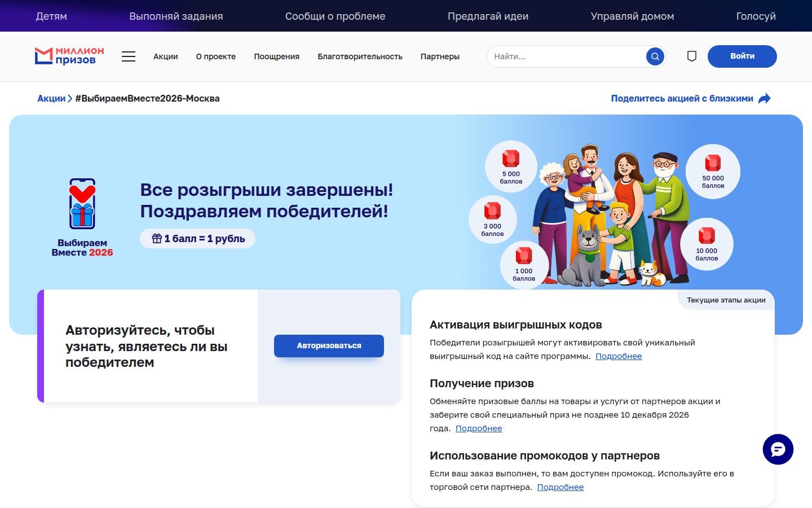The height and width of the screenshot is (508, 812).
Task: Go to Предлагай идеи section
Action: click(488, 16)
